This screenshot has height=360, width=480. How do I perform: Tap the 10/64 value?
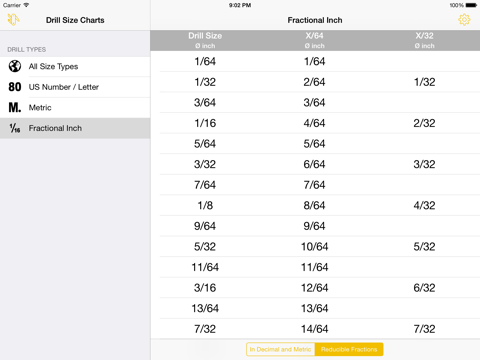[314, 247]
